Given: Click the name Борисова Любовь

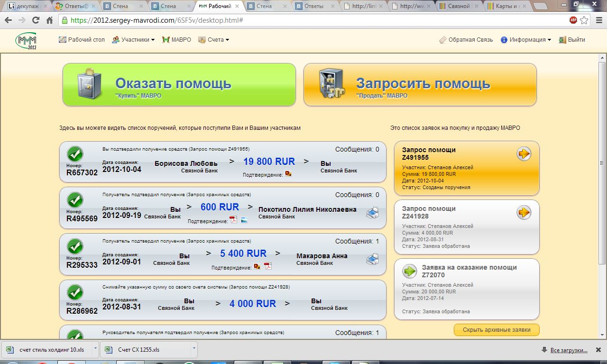Looking at the screenshot, I should pos(186,163).
